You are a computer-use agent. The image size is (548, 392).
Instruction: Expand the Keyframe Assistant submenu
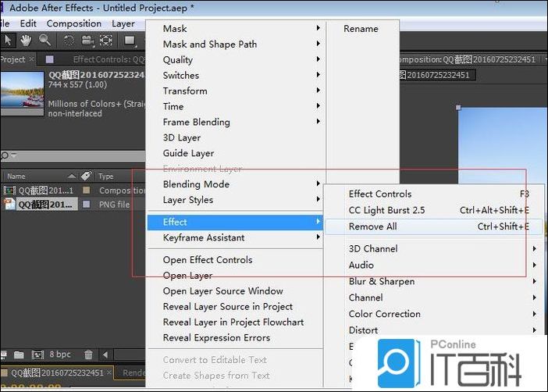click(236, 237)
